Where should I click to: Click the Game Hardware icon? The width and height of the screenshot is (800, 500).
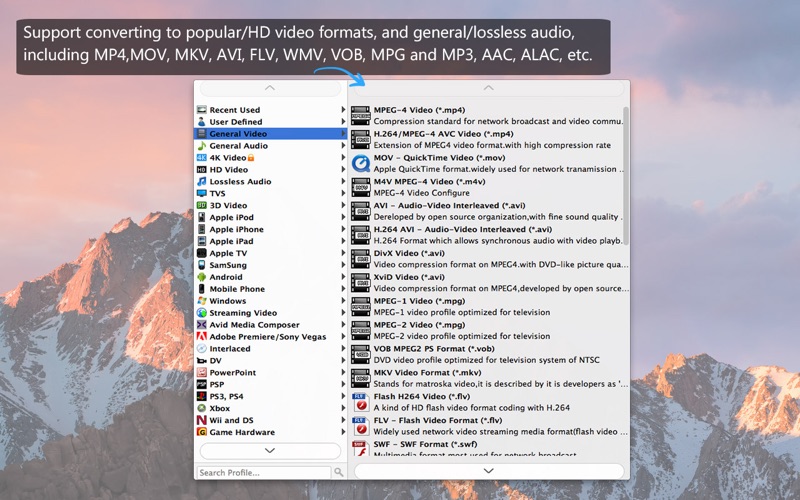tap(202, 432)
